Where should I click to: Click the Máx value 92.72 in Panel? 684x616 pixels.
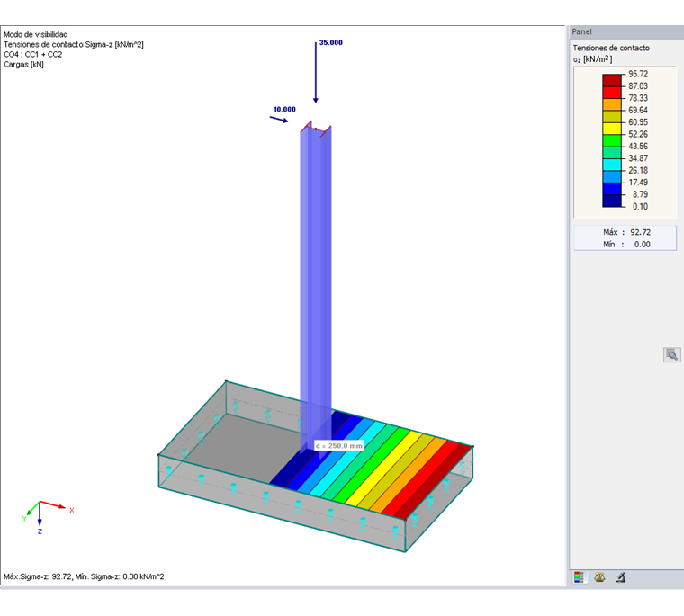click(x=641, y=232)
